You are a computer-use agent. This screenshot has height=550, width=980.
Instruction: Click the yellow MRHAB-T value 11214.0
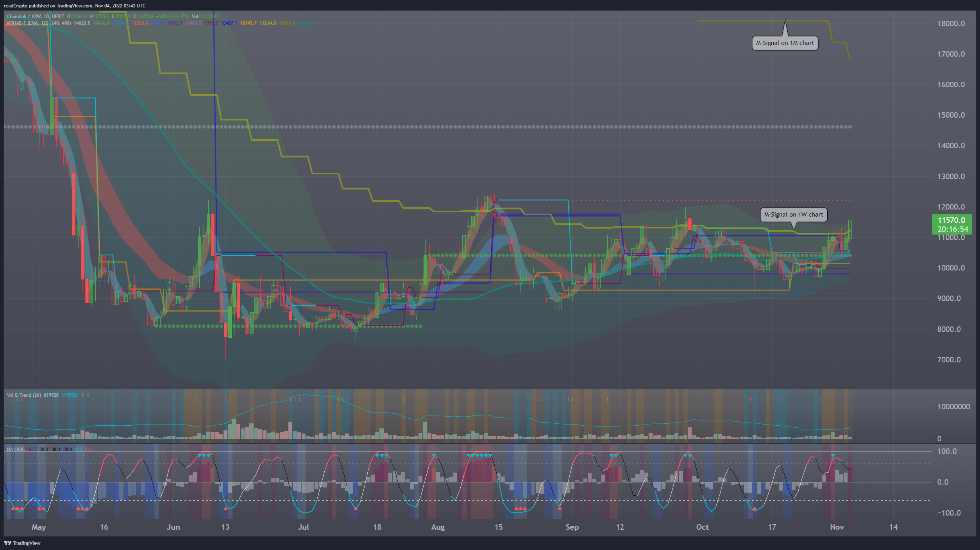coord(268,23)
